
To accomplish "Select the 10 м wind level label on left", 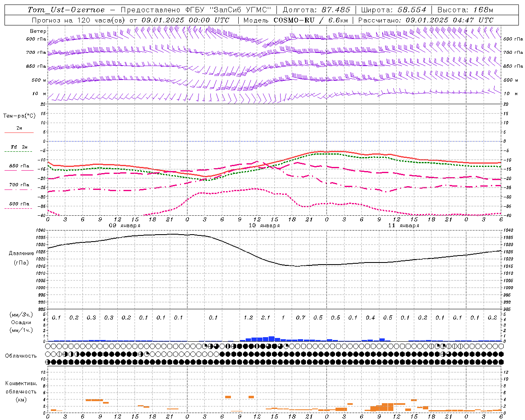I will (x=39, y=94).
